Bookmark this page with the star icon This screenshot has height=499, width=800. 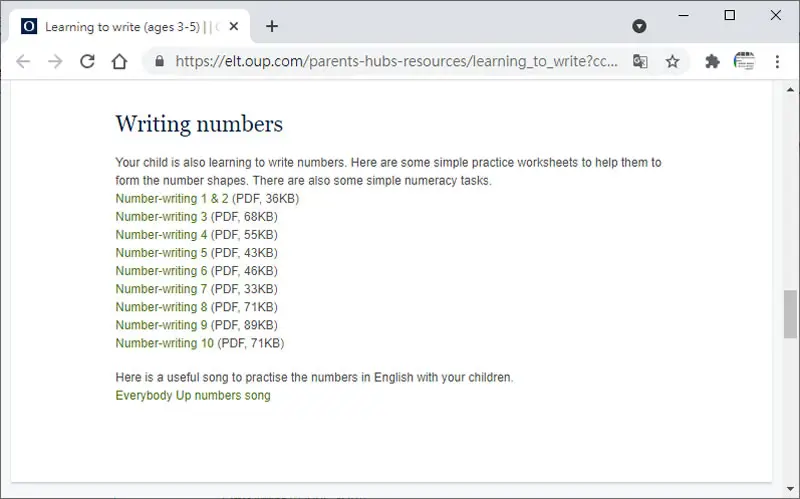point(672,62)
